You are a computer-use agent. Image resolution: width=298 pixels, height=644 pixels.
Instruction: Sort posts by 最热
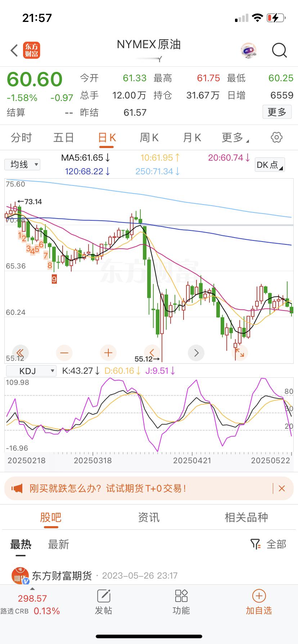pyautogui.click(x=21, y=544)
